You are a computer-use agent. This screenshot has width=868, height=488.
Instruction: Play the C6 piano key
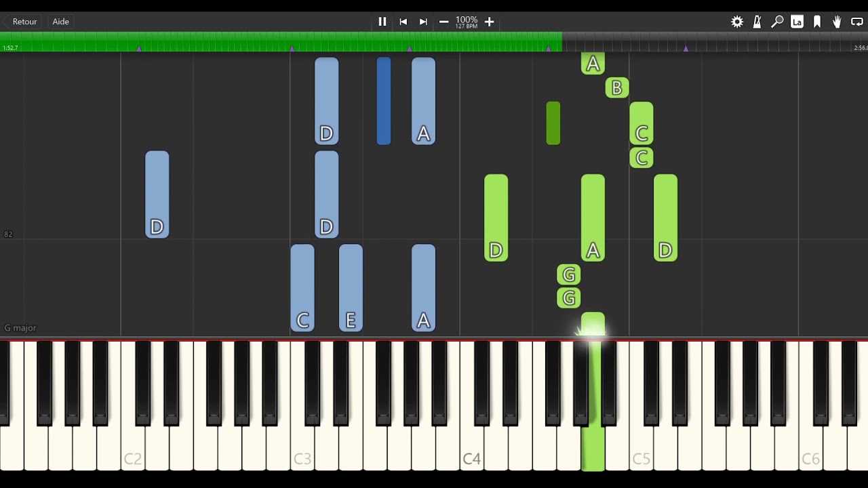tap(811, 447)
